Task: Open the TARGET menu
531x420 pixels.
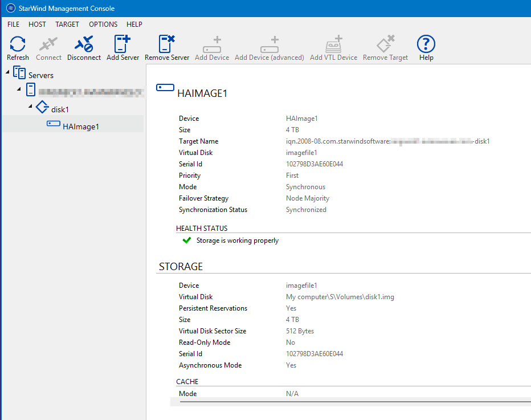Action: tap(67, 25)
